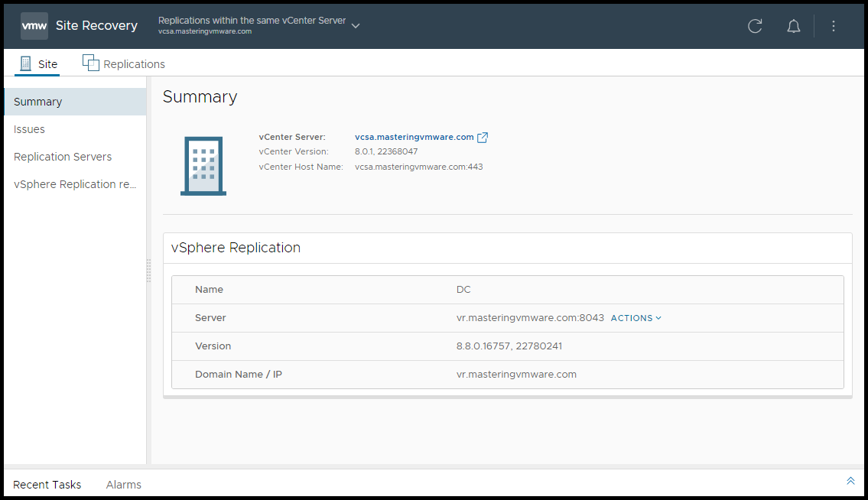Click the Site building tab icon
Viewport: 868px width, 500px height.
coord(25,63)
